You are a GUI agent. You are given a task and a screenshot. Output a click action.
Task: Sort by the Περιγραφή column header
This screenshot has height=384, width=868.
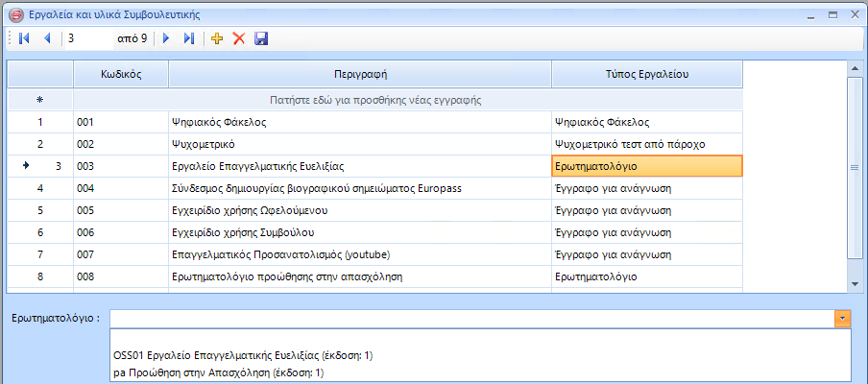click(x=360, y=74)
